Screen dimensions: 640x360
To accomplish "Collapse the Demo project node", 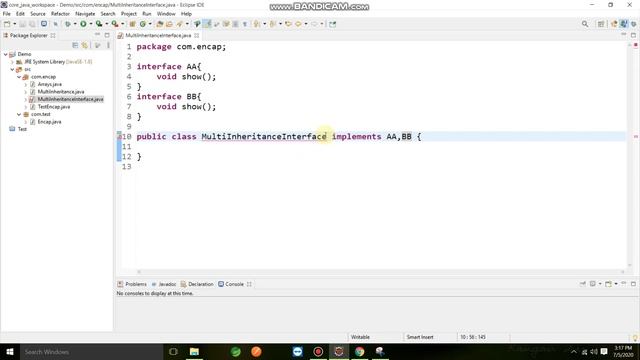I will tap(6, 54).
